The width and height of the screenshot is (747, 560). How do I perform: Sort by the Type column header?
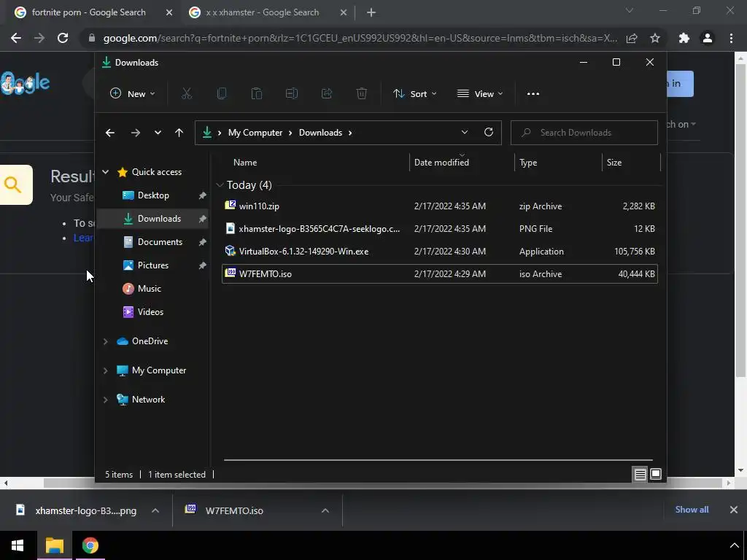click(x=528, y=163)
